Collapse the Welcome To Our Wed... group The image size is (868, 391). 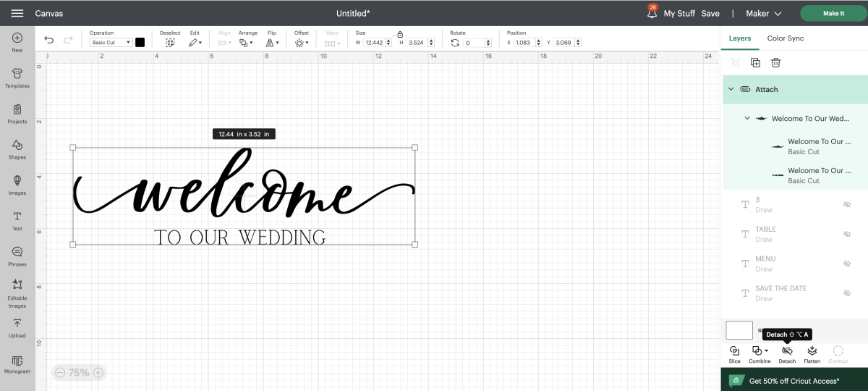coord(747,118)
